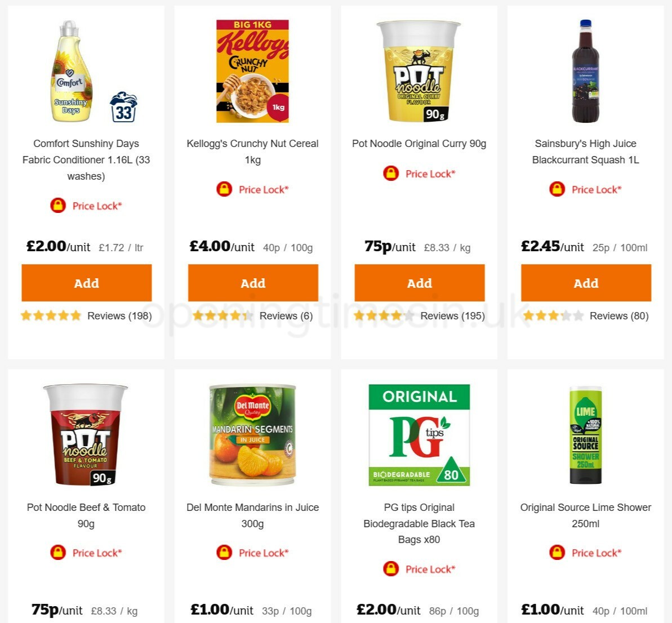The height and width of the screenshot is (623, 672).
Task: Open the Pot Noodle Beef & Tomato product page
Action: (86, 515)
